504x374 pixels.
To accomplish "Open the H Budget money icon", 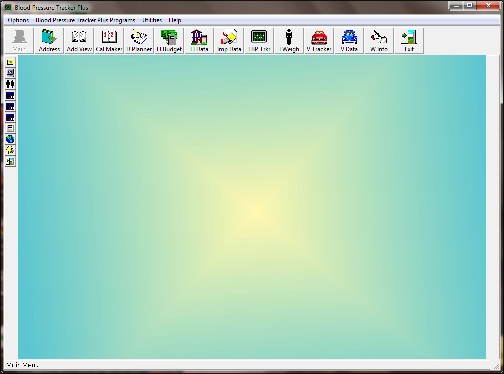I will tap(169, 40).
